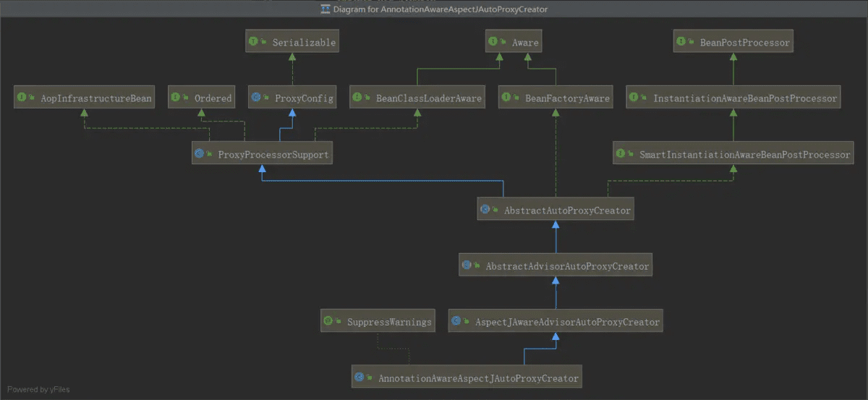Select the Ordered interface node
Image resolution: width=868 pixels, height=400 pixels.
pyautogui.click(x=202, y=98)
